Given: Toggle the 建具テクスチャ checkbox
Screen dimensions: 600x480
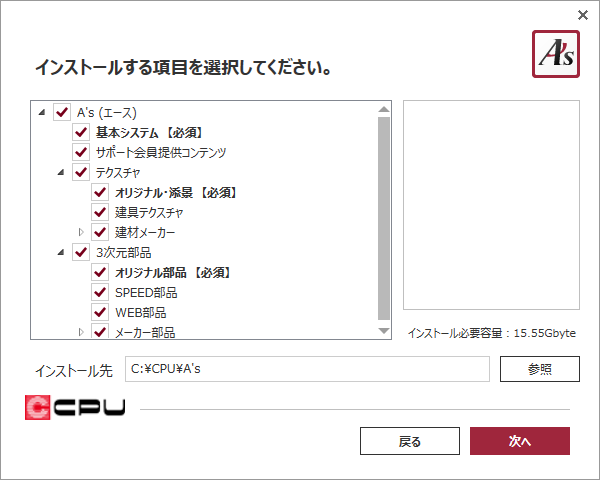Looking at the screenshot, I should (x=100, y=212).
